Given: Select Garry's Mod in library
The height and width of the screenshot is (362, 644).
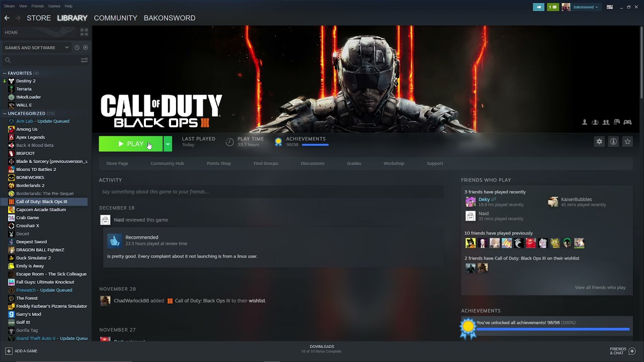Looking at the screenshot, I should tap(28, 314).
